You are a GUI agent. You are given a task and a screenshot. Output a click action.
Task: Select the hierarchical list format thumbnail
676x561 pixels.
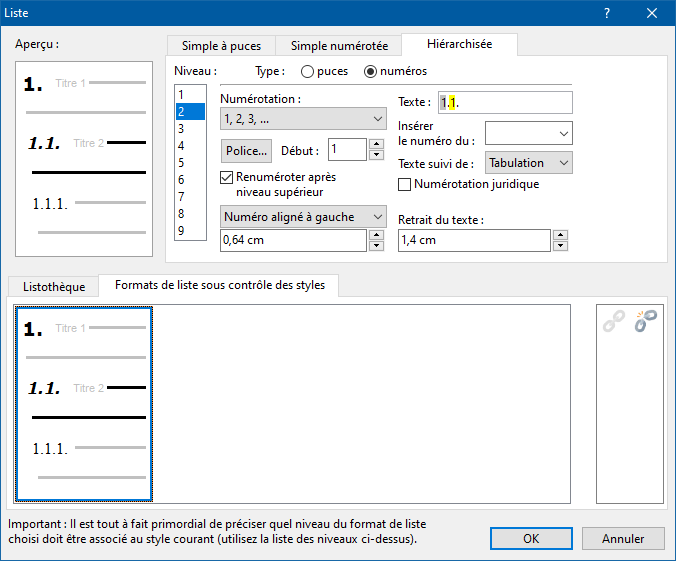[x=85, y=403]
